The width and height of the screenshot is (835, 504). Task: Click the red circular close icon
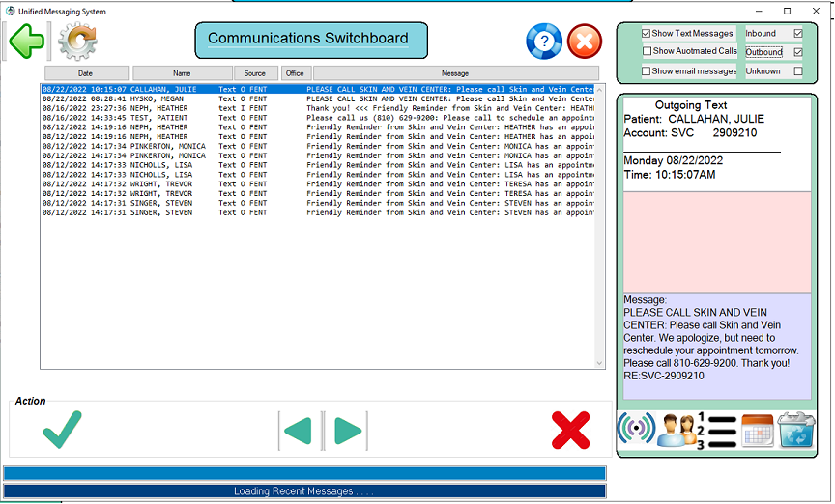click(x=585, y=42)
